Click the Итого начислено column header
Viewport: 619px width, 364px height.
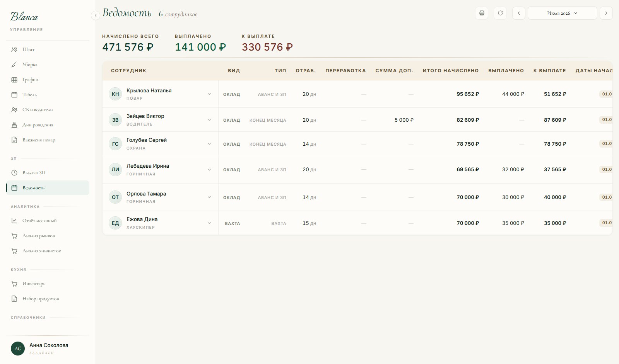point(451,71)
